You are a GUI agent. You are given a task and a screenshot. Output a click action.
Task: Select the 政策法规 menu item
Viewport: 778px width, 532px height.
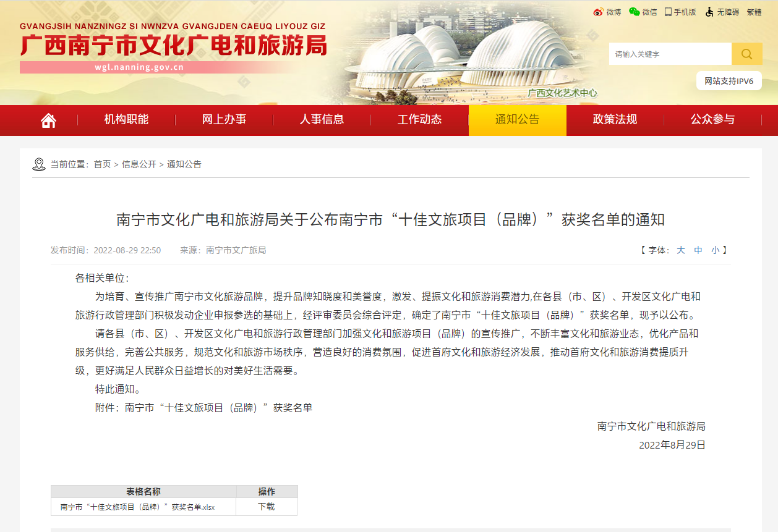point(615,120)
